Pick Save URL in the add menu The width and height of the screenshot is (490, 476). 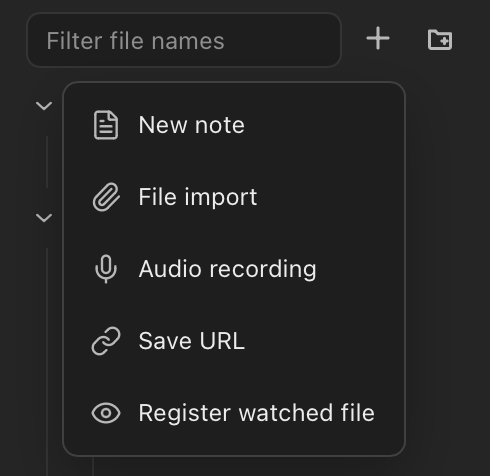pyautogui.click(x=234, y=341)
